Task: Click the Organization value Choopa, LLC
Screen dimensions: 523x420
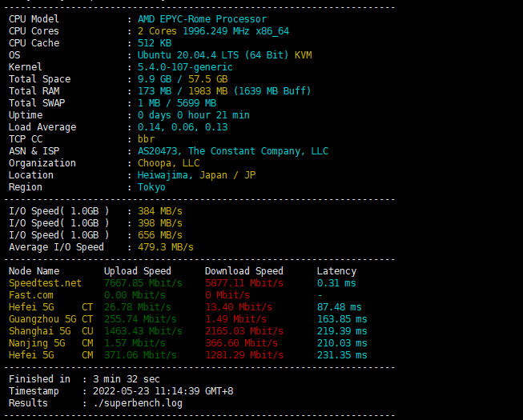Action: coord(168,163)
